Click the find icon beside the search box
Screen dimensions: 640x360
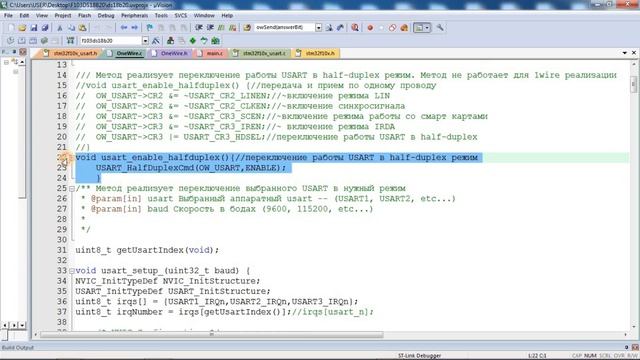tap(329, 28)
